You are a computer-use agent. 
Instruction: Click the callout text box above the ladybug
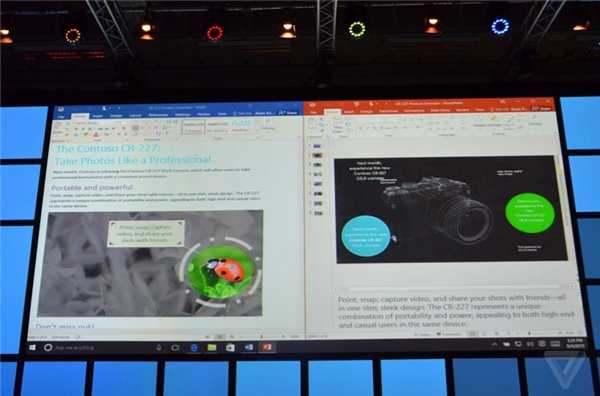point(146,233)
